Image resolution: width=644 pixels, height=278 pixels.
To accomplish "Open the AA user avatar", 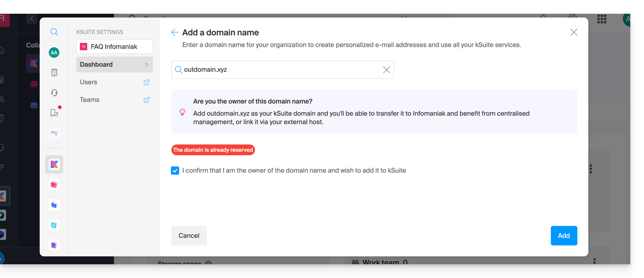I will point(54,53).
